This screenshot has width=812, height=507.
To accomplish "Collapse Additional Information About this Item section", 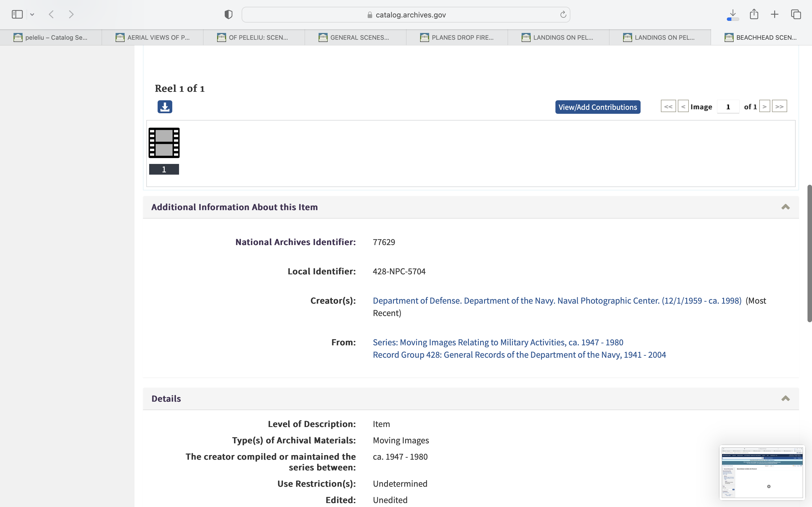I will tap(785, 207).
